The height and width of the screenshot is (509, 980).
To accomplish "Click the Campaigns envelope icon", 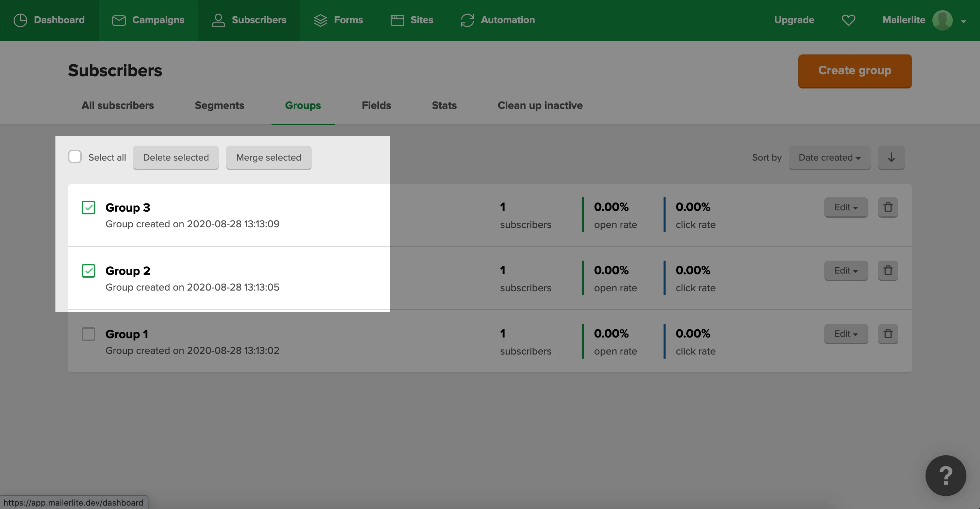I will 119,20.
